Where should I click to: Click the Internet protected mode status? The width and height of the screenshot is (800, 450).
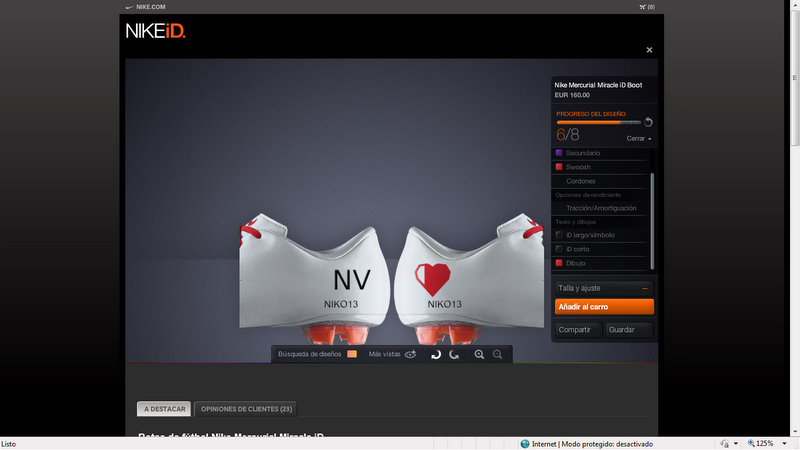click(587, 444)
